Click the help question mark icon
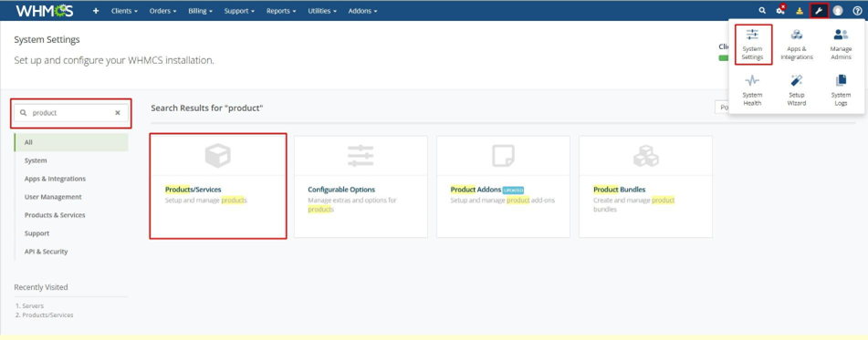 tap(857, 11)
